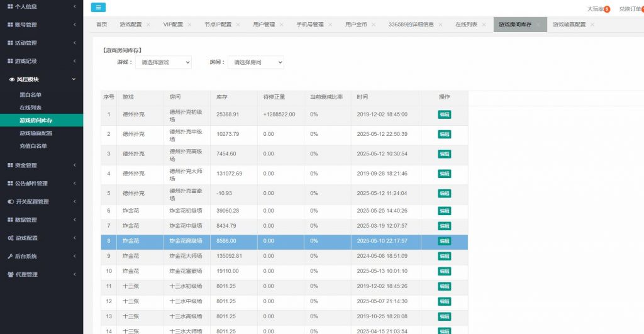644x334 pixels.
Task: Click the grid icon beside 个人信息
Action: pyautogui.click(x=10, y=7)
